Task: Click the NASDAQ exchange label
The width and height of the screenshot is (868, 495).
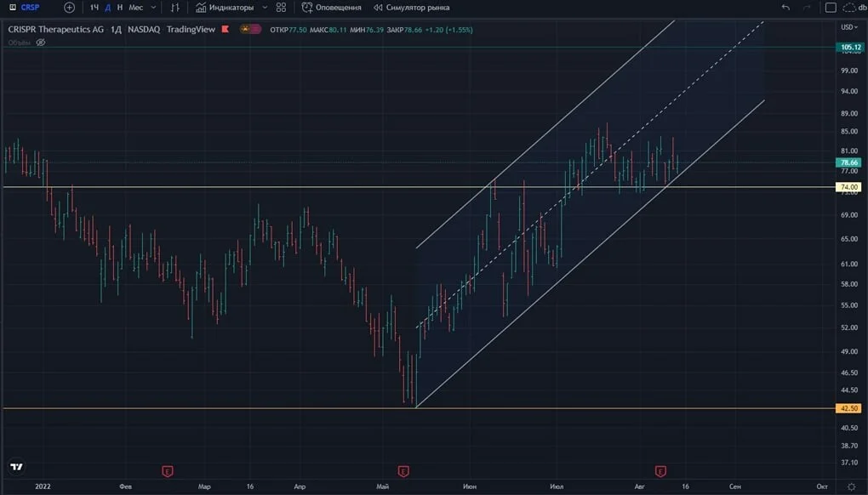Action: [143, 29]
